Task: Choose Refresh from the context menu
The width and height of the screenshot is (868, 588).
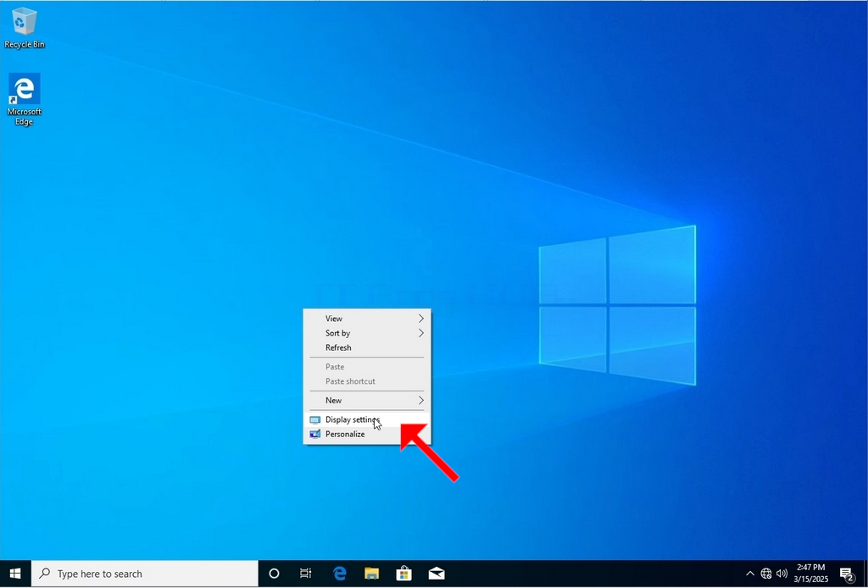Action: pyautogui.click(x=367, y=348)
